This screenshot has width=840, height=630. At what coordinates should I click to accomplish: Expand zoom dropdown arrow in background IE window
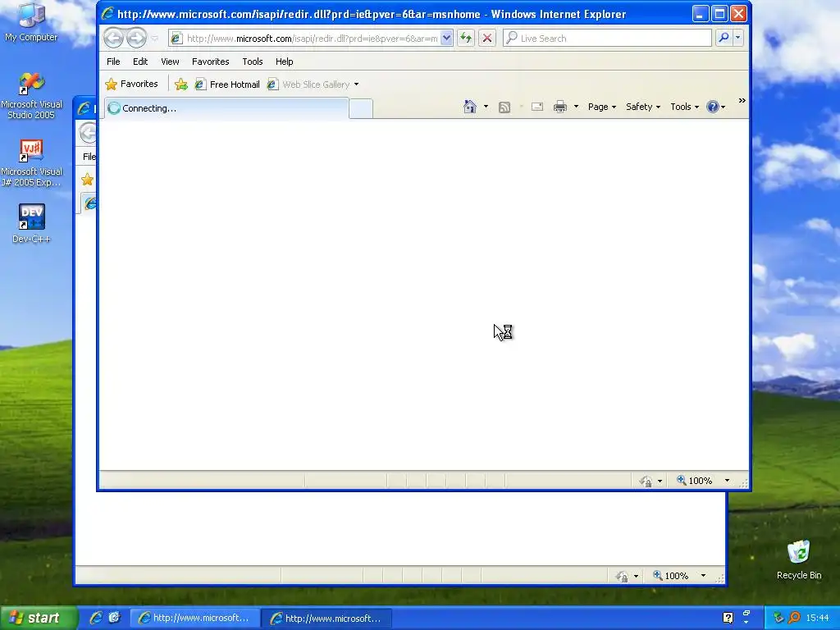pyautogui.click(x=703, y=576)
